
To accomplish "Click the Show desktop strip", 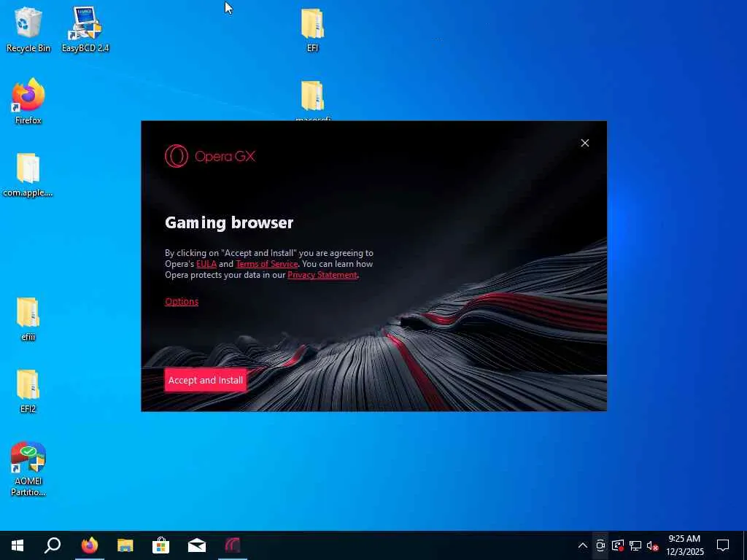I will tap(745, 545).
